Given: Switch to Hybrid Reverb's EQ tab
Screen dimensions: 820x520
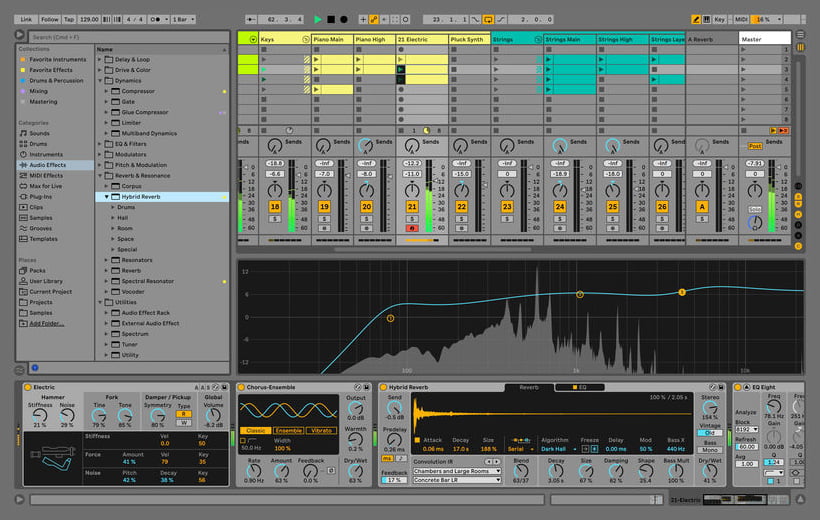Looking at the screenshot, I should pos(579,387).
